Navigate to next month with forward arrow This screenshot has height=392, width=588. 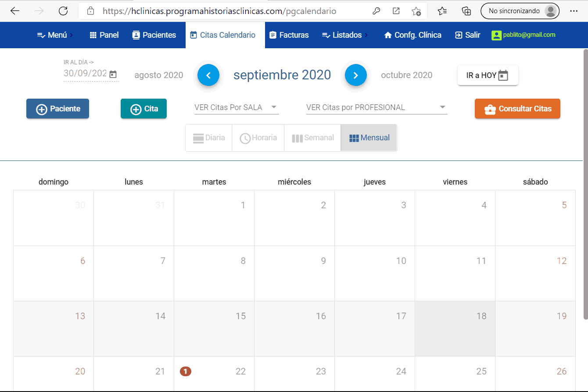tap(356, 75)
